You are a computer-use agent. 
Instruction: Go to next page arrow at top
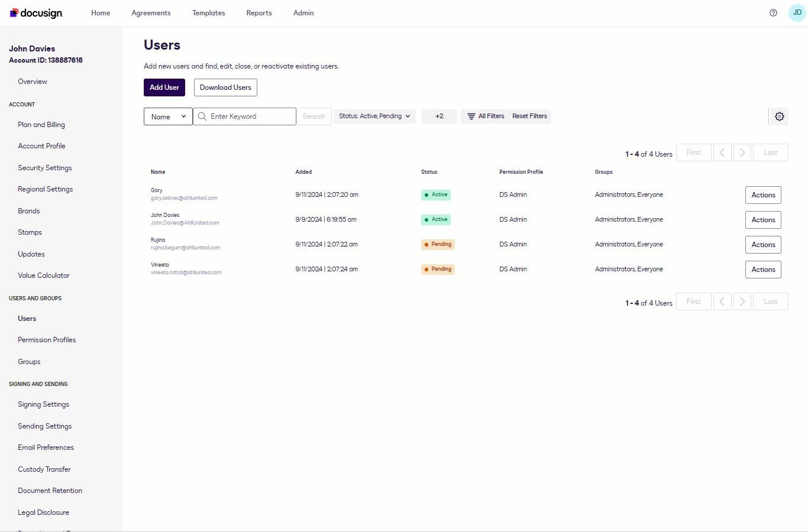(x=742, y=153)
